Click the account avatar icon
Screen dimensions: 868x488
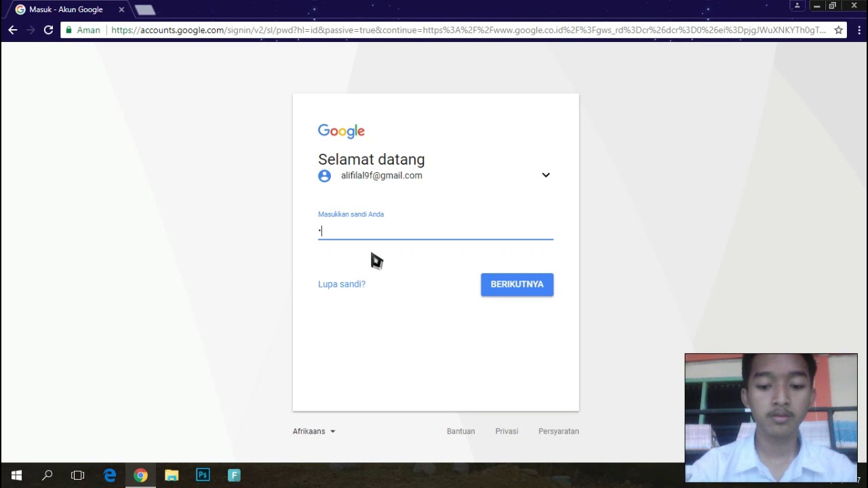(x=325, y=176)
